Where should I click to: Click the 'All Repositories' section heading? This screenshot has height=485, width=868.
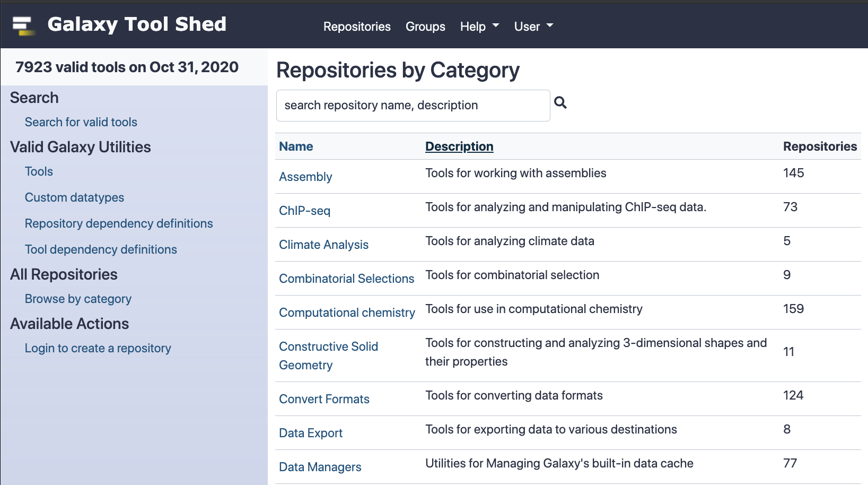[64, 274]
